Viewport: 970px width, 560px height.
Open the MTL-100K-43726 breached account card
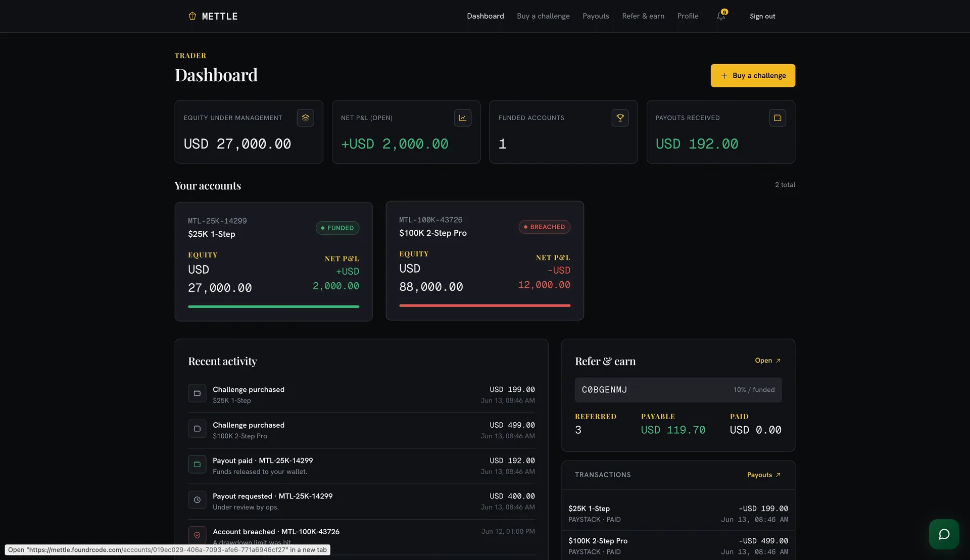coord(484,261)
